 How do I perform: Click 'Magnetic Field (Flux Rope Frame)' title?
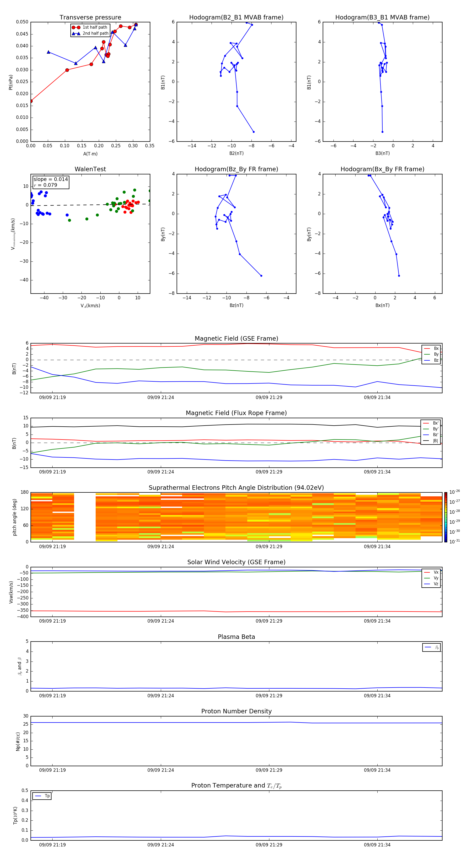236,413
